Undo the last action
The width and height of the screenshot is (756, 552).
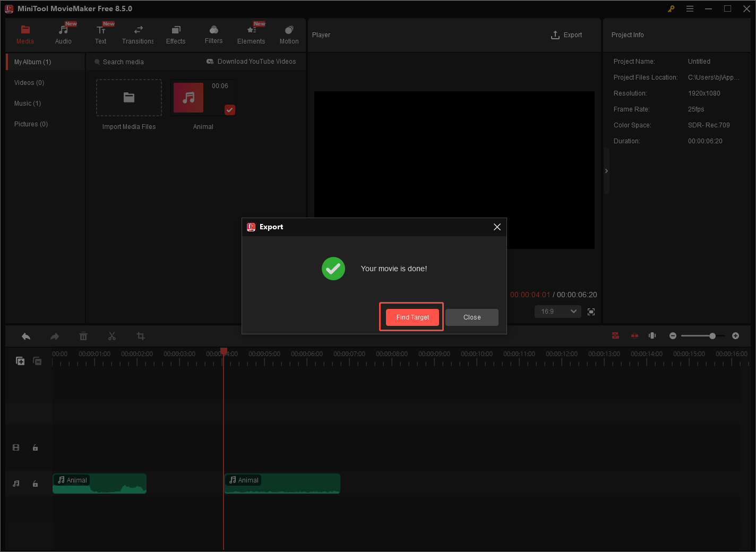25,336
